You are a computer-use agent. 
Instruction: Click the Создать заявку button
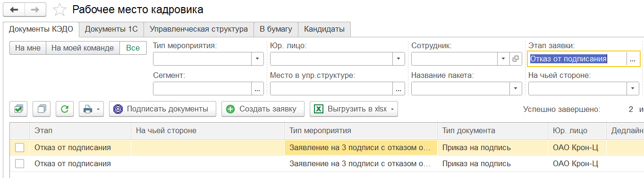[263, 109]
